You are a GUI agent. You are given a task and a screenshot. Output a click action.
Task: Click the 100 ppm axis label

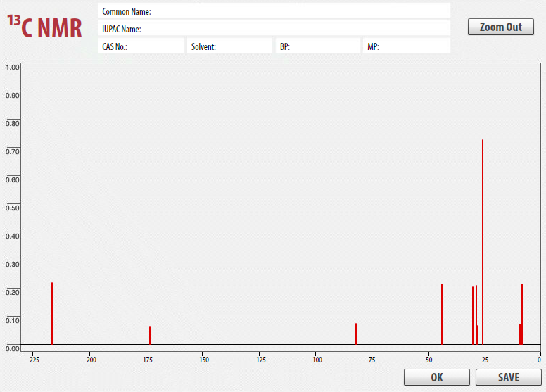(317, 360)
